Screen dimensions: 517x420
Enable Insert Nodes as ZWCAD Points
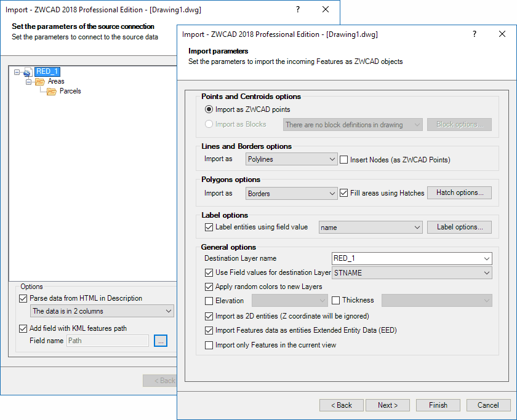343,160
